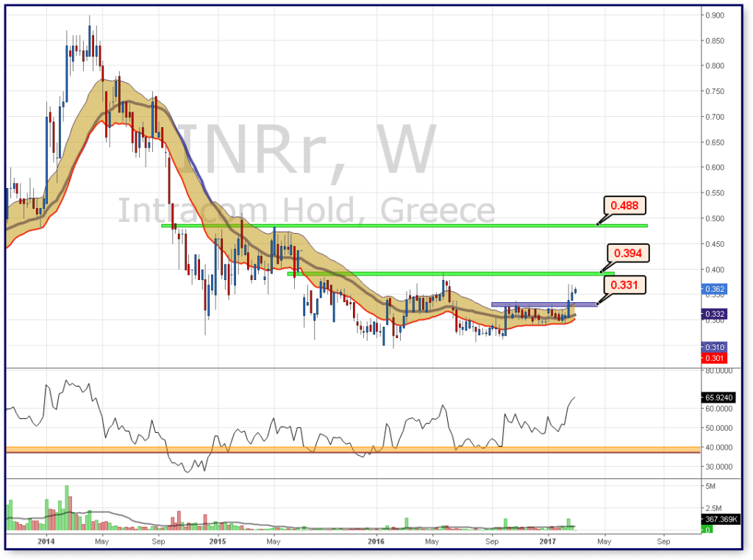The width and height of the screenshot is (753, 560).
Task: Click the 2014 label on time axis
Action: [x=46, y=542]
